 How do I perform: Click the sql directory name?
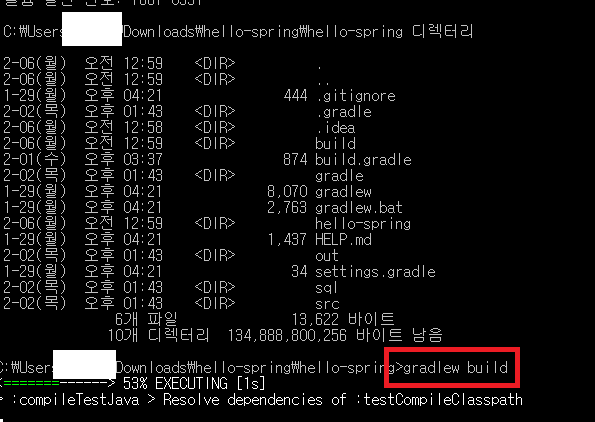[x=326, y=288]
